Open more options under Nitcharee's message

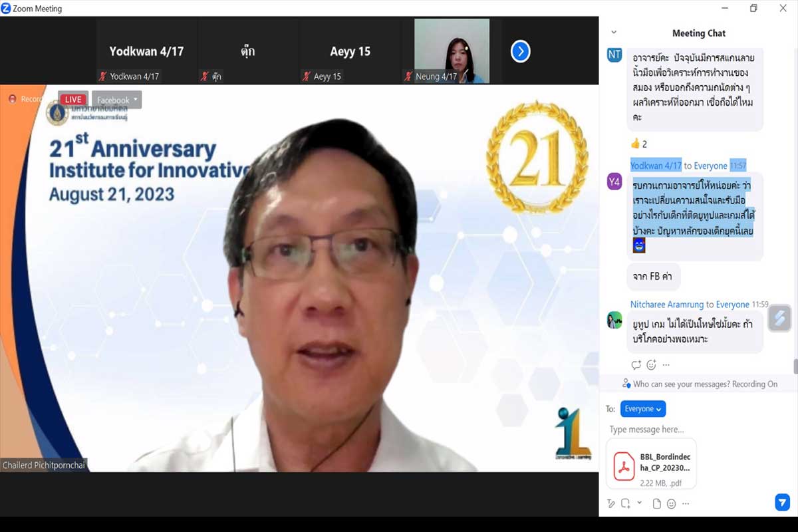[666, 365]
